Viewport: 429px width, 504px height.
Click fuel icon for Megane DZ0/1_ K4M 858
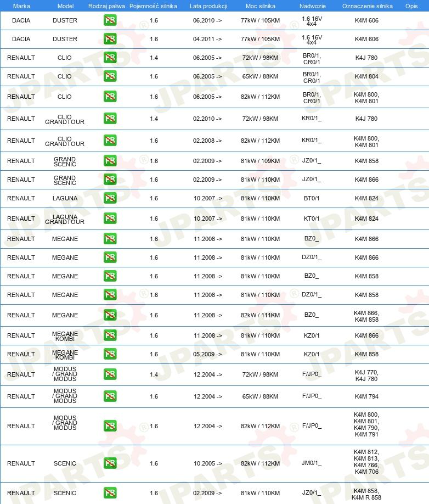[110, 295]
